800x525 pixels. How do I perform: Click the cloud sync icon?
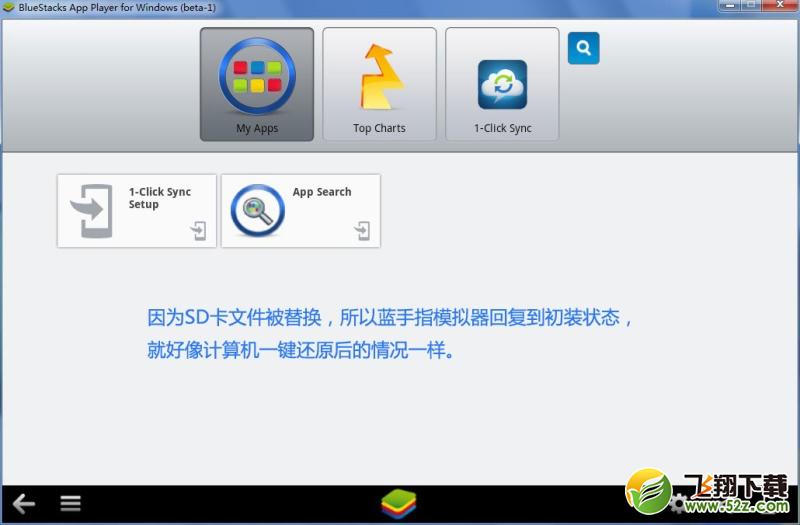tap(503, 84)
